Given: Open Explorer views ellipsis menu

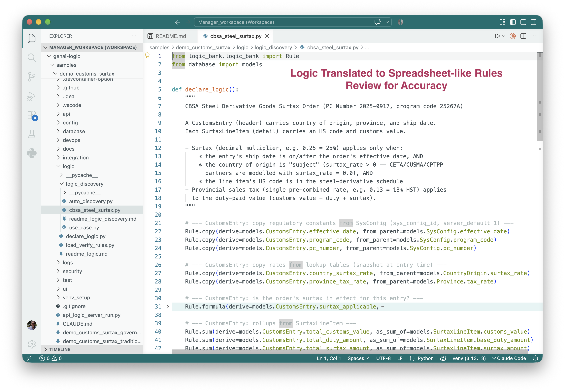Looking at the screenshot, I should (x=134, y=36).
